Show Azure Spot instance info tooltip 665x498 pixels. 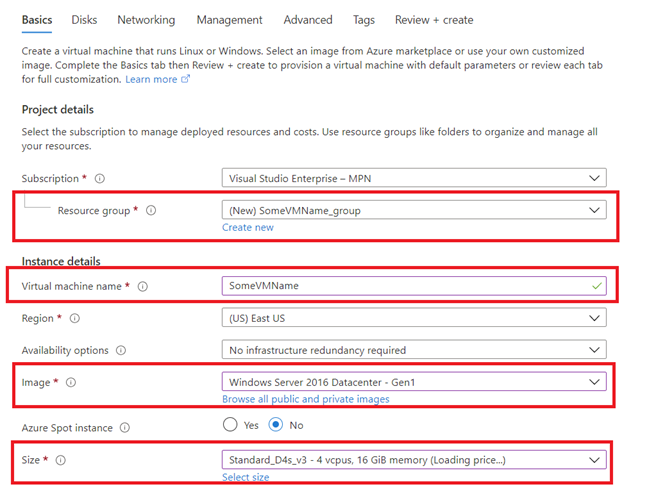click(x=125, y=428)
